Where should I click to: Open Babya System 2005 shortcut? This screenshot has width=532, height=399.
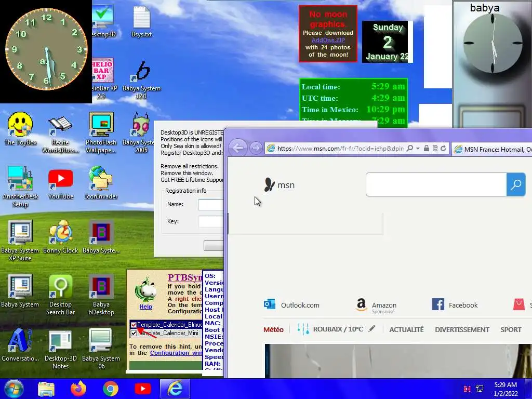tap(141, 132)
